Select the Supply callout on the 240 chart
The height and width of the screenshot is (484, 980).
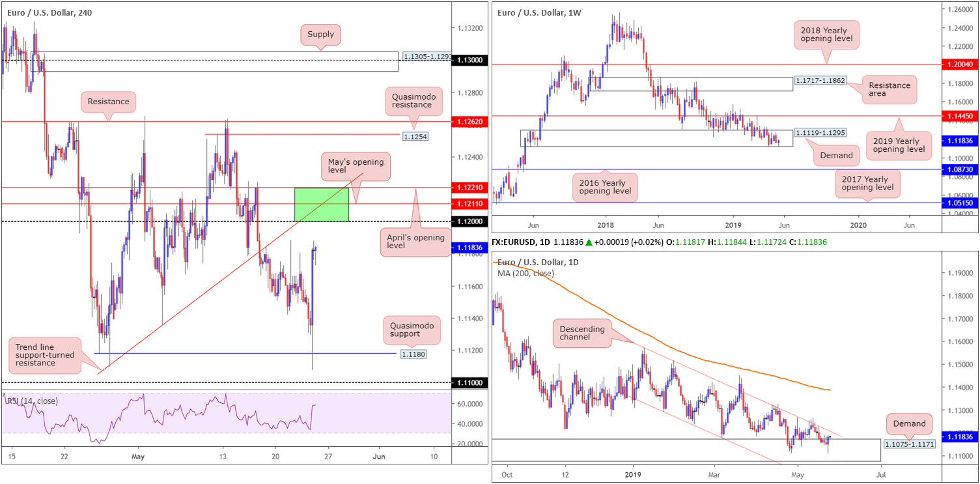(321, 35)
